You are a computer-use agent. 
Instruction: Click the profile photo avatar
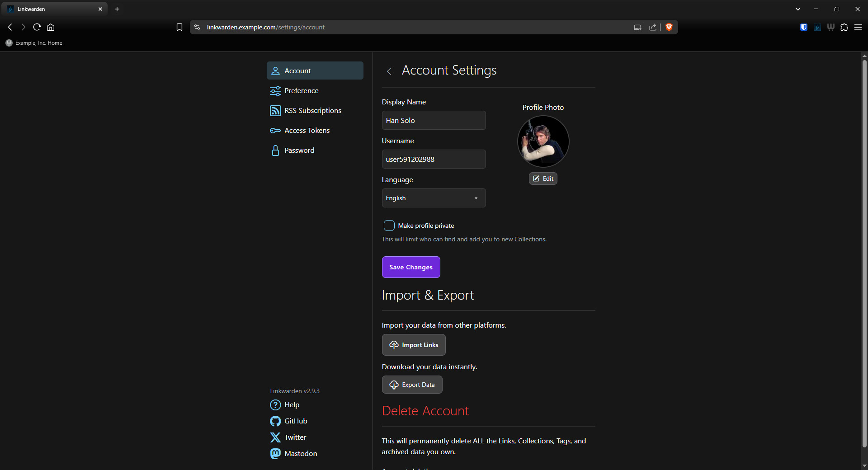tap(543, 141)
